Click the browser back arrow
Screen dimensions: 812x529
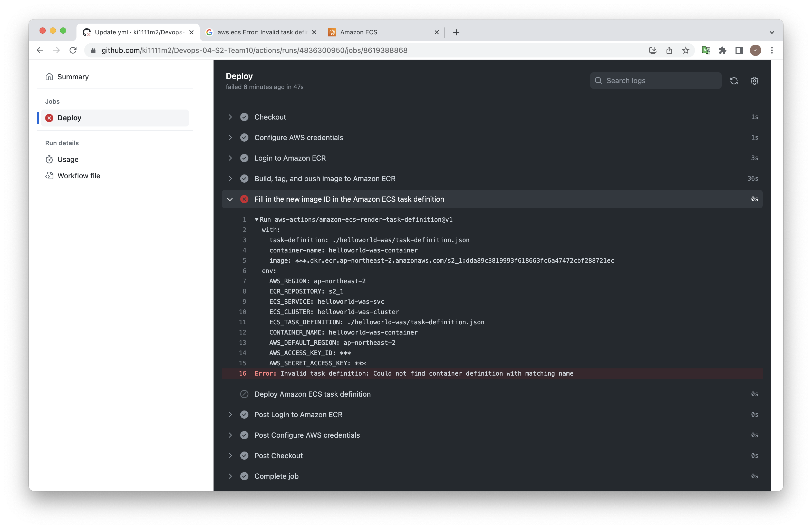click(40, 51)
